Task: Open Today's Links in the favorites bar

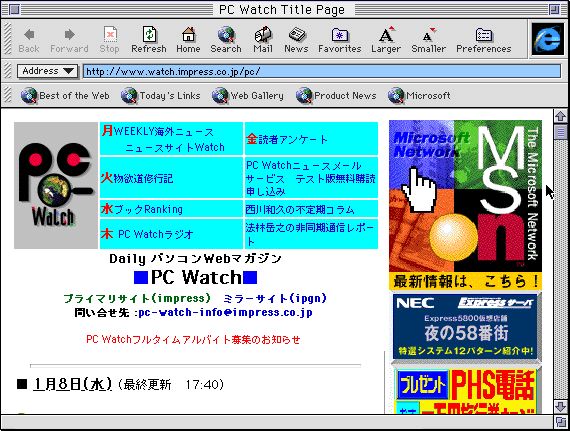Action: (x=160, y=96)
